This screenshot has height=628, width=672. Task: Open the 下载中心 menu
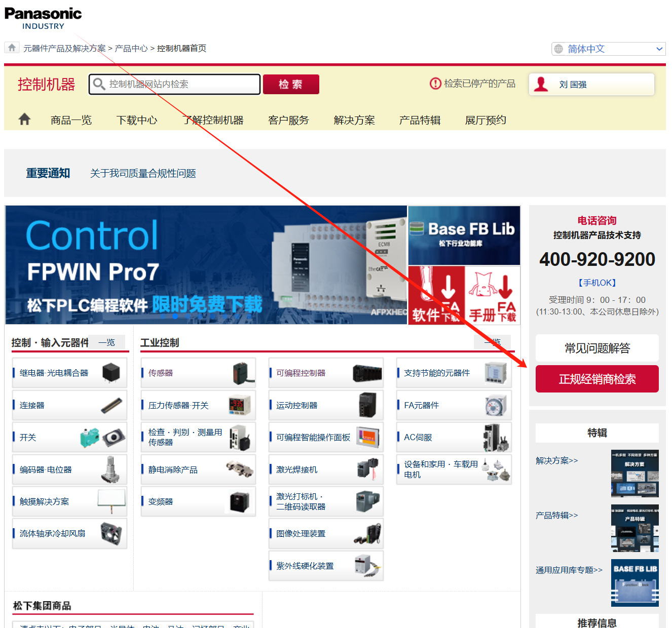137,120
